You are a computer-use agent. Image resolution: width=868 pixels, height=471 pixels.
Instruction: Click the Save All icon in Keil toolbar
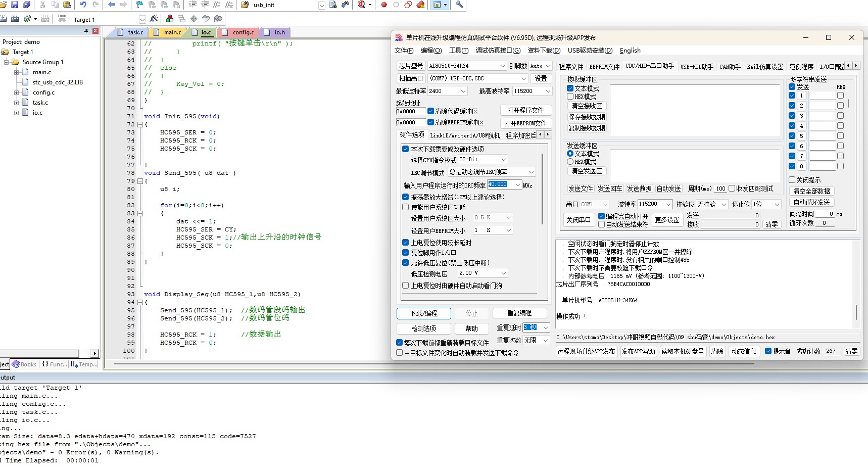point(26,5)
